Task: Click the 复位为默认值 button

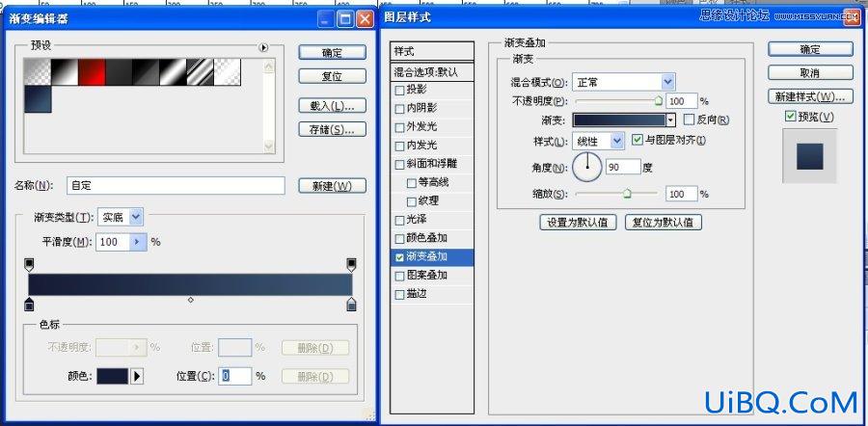Action: tap(664, 223)
